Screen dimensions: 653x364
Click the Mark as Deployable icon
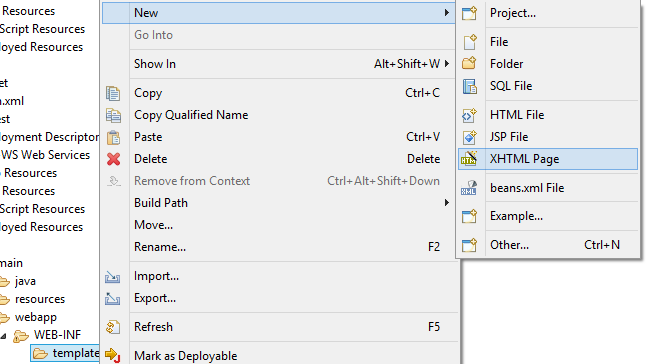(x=113, y=355)
